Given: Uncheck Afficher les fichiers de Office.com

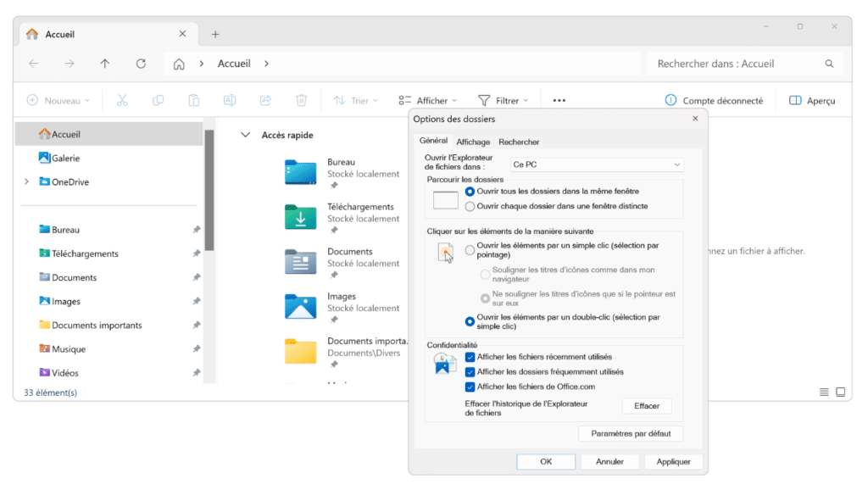Looking at the screenshot, I should [470, 387].
